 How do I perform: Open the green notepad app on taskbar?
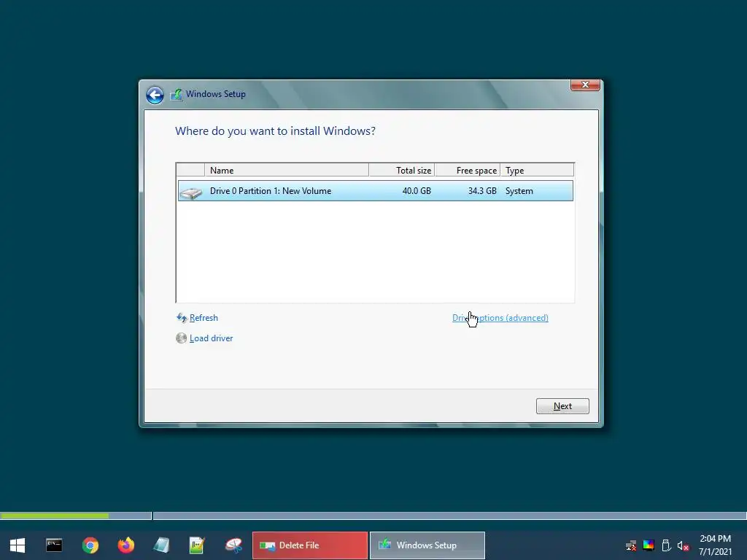point(197,545)
